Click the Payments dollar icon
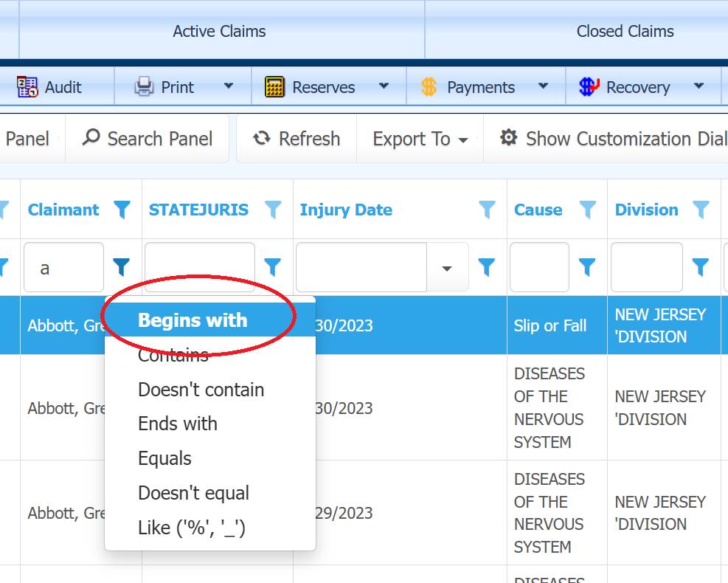The image size is (728, 583). 429,87
